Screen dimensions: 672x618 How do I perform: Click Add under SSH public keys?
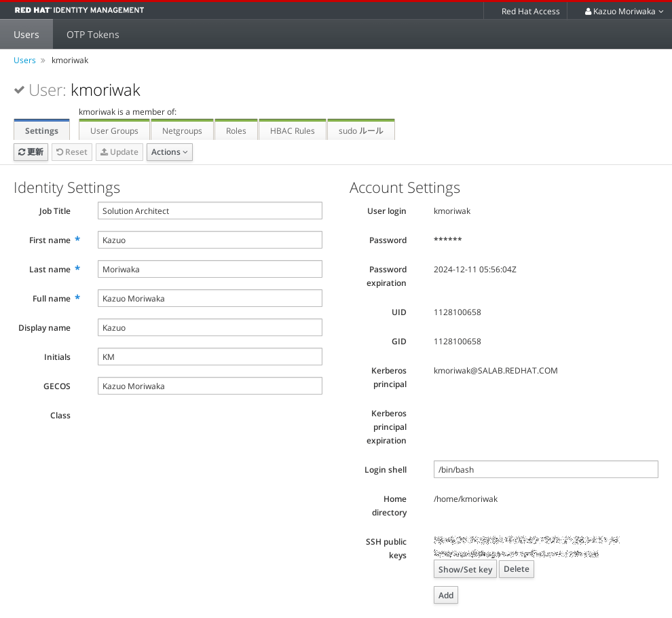click(x=445, y=594)
